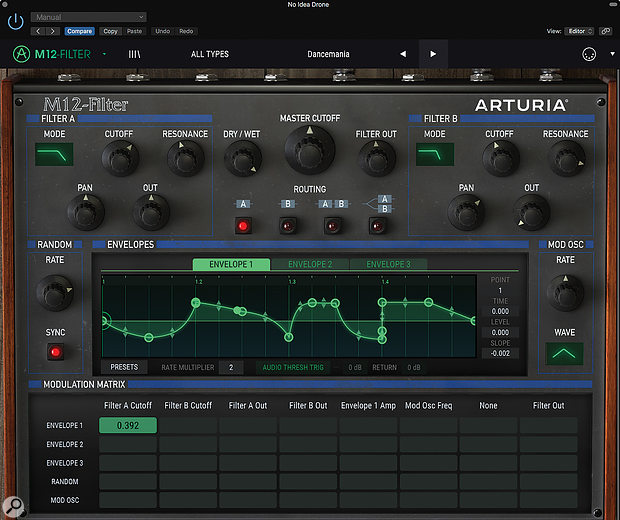Click the Filter B Out knob
The height and width of the screenshot is (520, 620).
click(532, 213)
